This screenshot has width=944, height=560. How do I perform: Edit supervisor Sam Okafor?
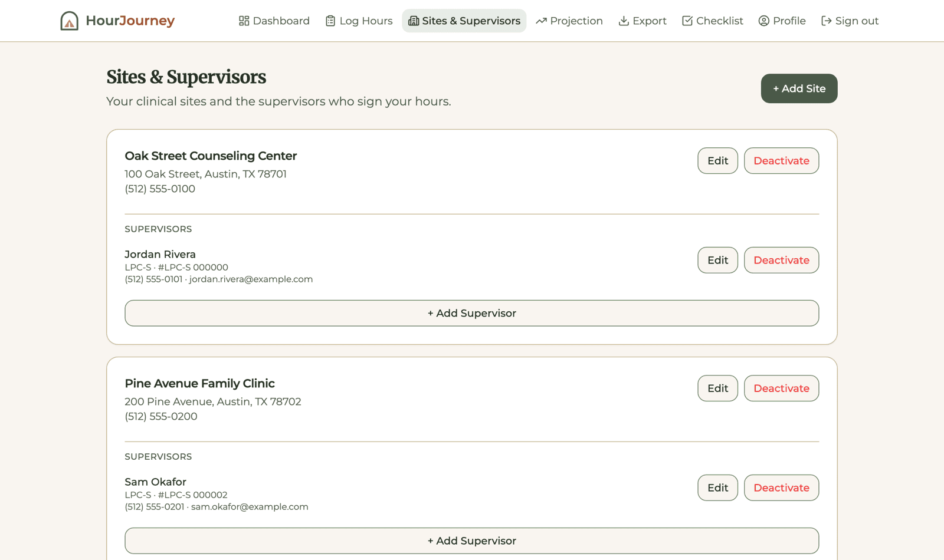tap(717, 487)
